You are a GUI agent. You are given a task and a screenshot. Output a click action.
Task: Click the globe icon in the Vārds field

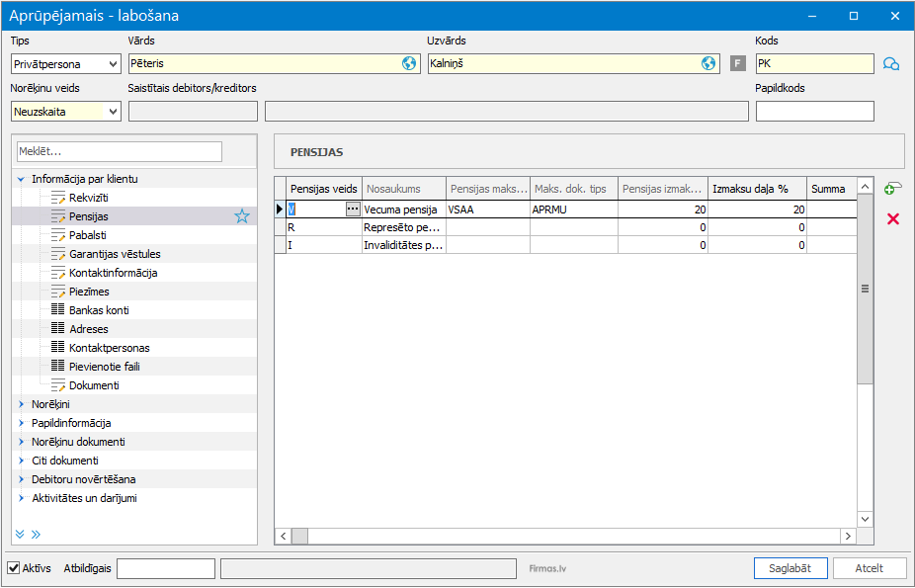pos(409,63)
